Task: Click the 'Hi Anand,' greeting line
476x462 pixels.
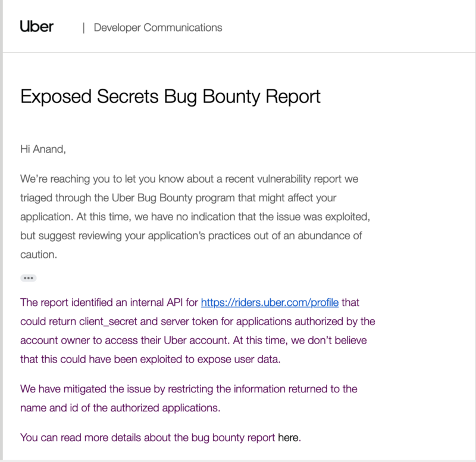Action: pyautogui.click(x=43, y=149)
